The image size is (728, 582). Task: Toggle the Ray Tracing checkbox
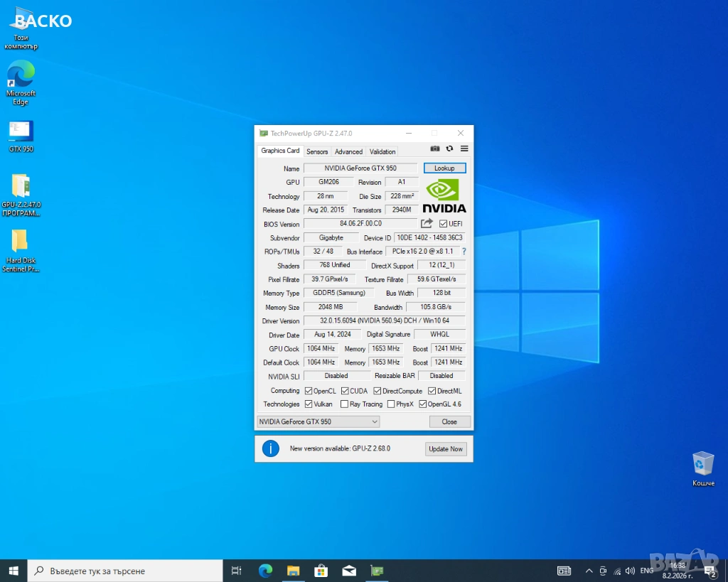coord(345,404)
